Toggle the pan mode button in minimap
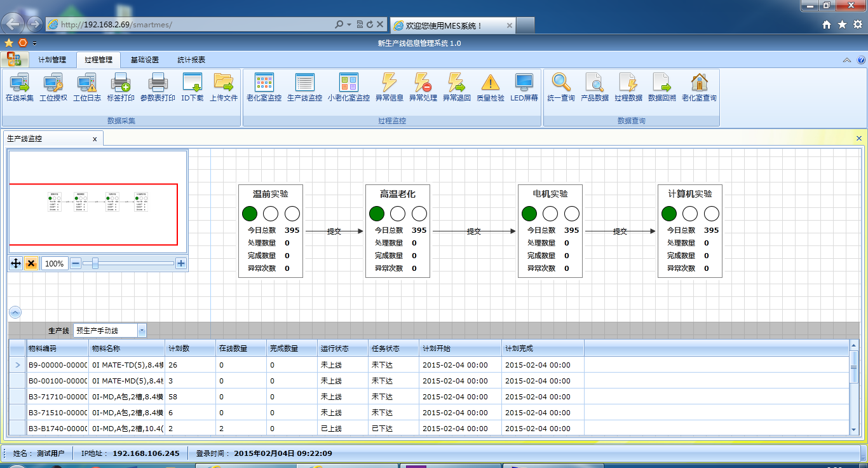This screenshot has height=468, width=868. point(17,263)
